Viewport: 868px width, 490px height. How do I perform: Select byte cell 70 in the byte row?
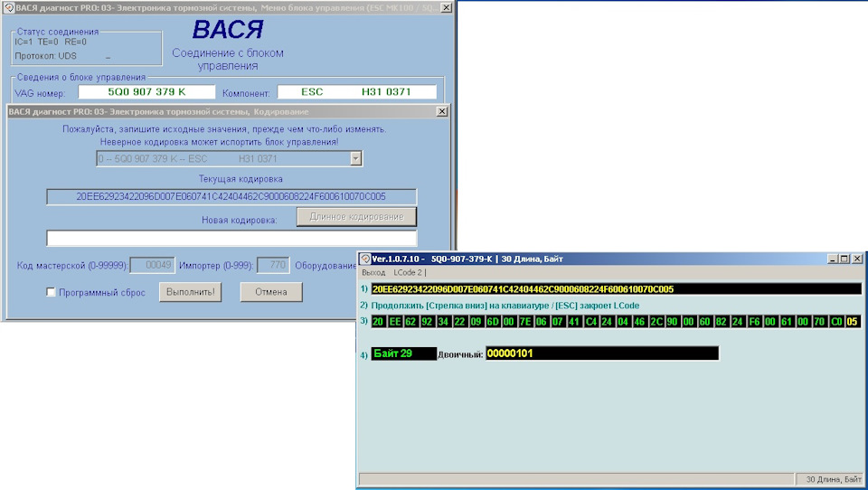820,322
